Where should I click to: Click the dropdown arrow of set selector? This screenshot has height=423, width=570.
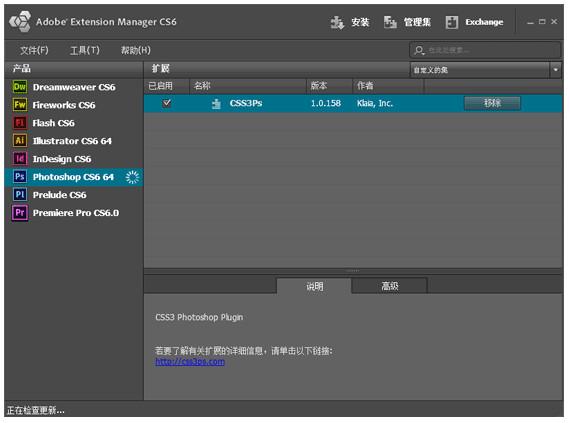[x=555, y=70]
